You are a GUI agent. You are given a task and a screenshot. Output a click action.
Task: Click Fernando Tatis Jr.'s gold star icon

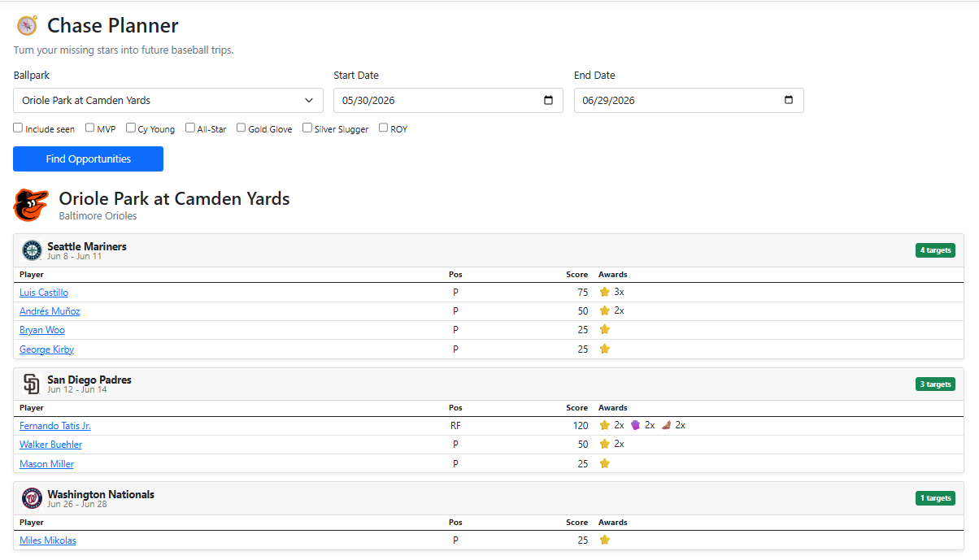click(x=604, y=425)
